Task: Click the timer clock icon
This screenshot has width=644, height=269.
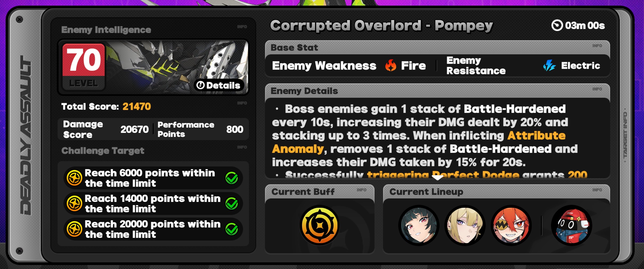Action: click(557, 26)
